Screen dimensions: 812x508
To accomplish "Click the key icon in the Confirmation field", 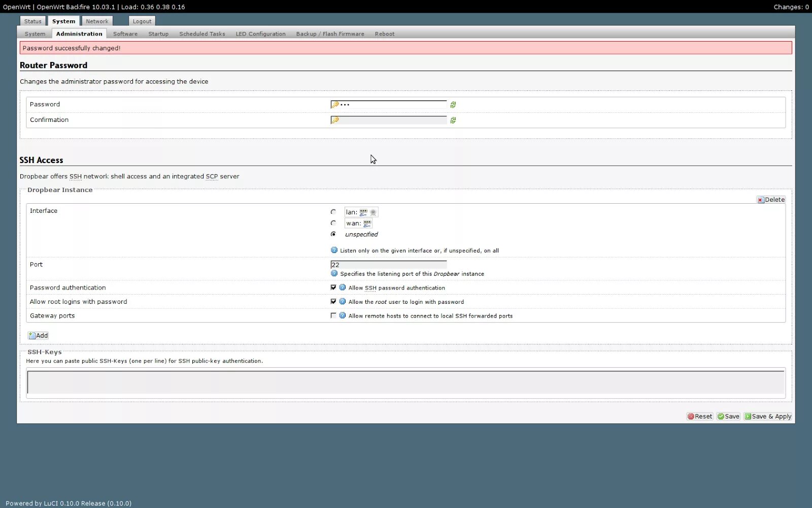I will point(334,120).
